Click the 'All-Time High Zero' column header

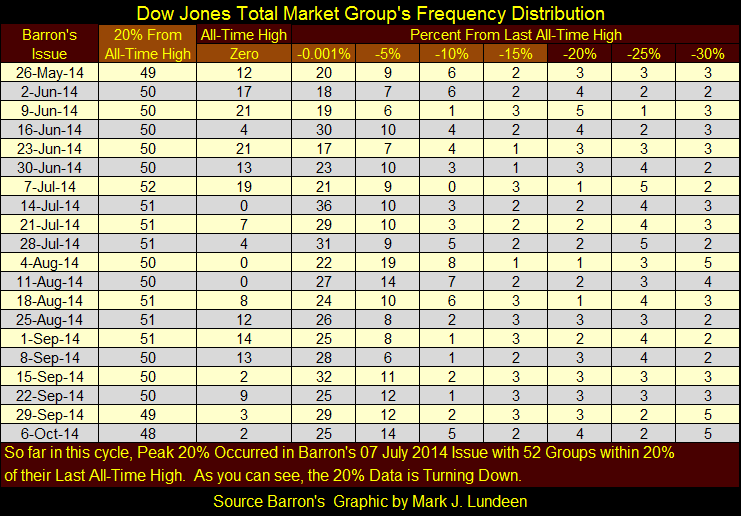click(x=244, y=44)
